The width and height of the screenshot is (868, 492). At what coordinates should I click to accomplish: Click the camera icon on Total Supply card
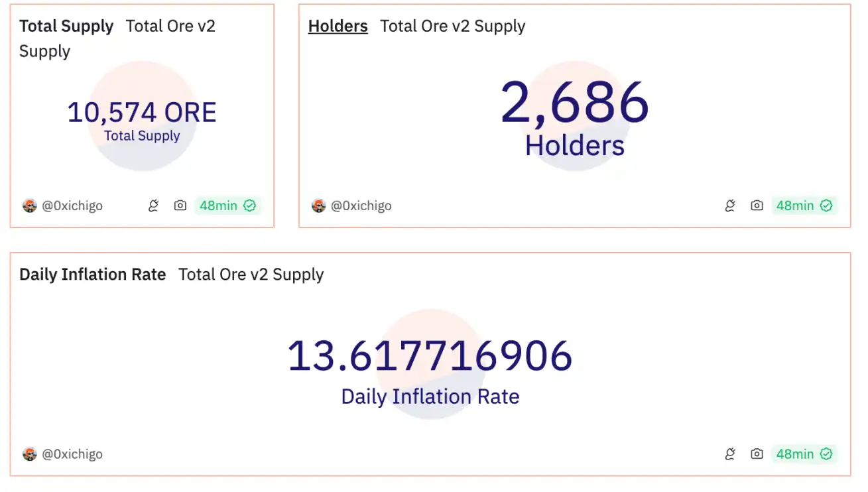click(180, 206)
